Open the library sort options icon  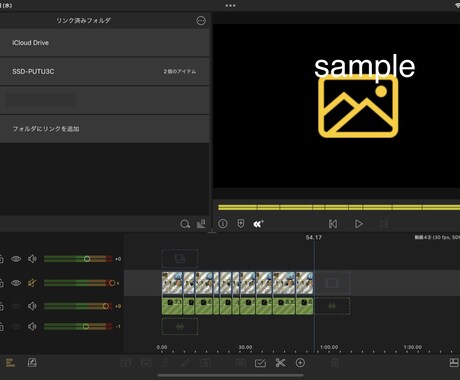(201, 224)
